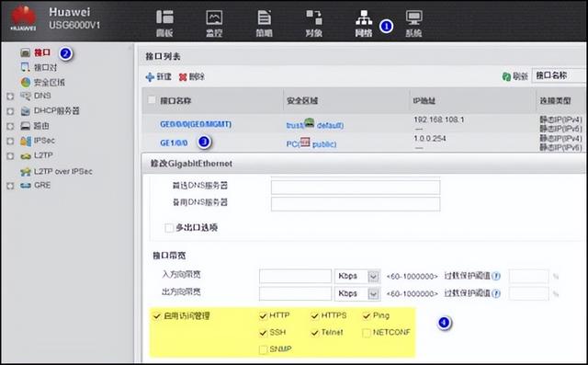588x365 pixels.
Task: Open the 面板 dashboard icon
Action: [x=164, y=17]
